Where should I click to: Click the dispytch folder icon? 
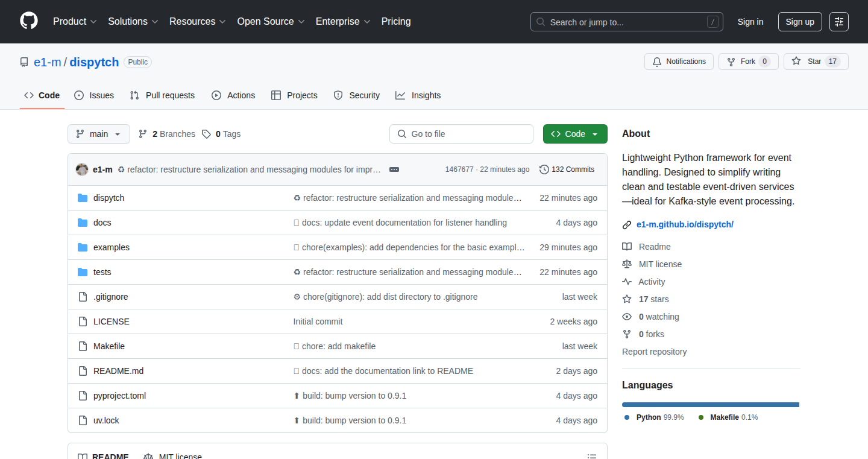[x=83, y=198]
